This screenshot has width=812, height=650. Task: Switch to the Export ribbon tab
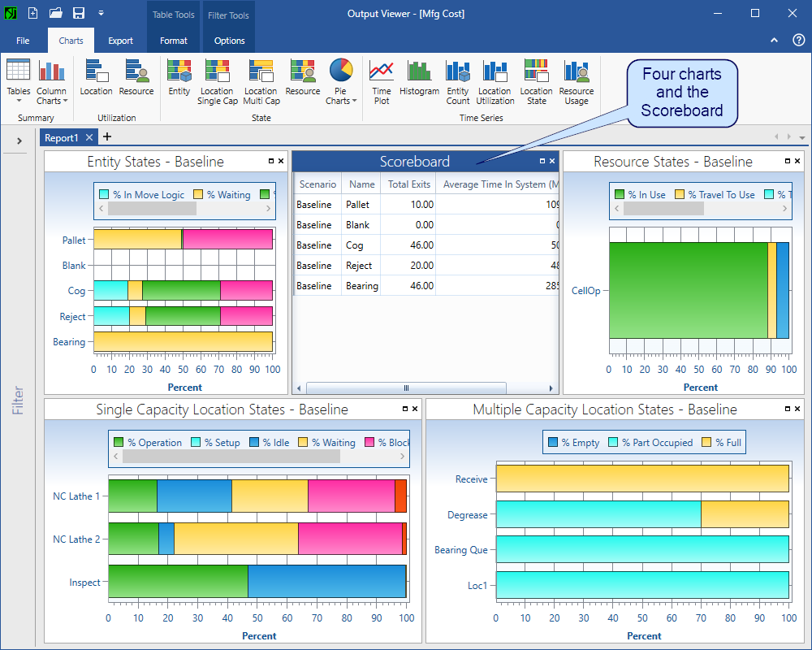[x=120, y=41]
